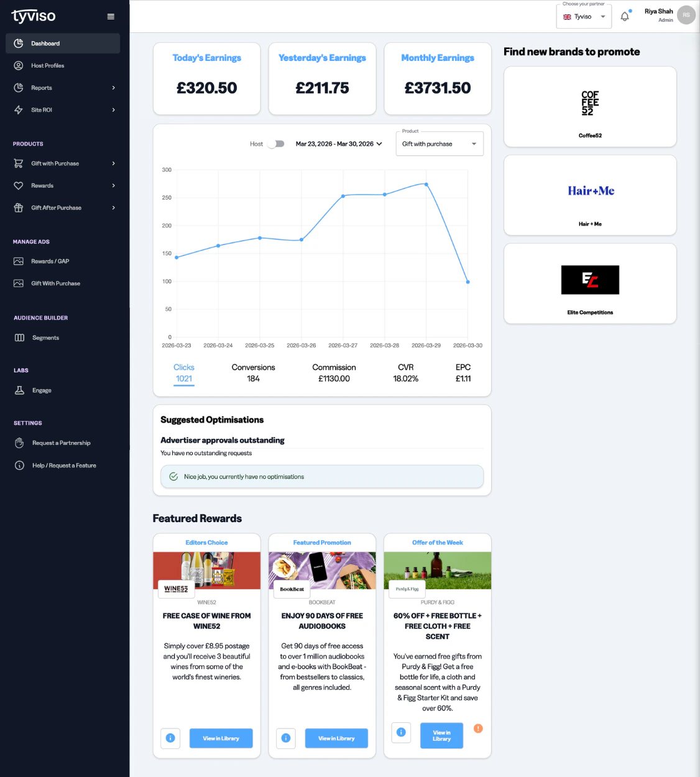
Task: Select Engage under the Labs section
Action: pos(42,390)
